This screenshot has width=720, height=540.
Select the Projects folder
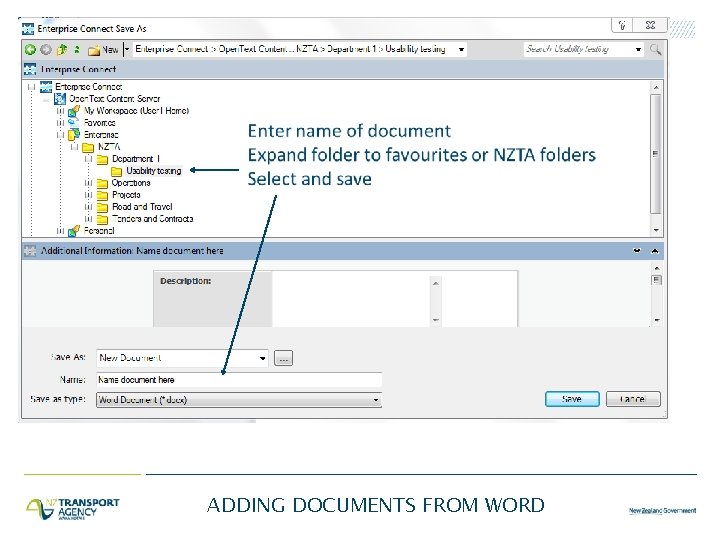click(x=126, y=195)
